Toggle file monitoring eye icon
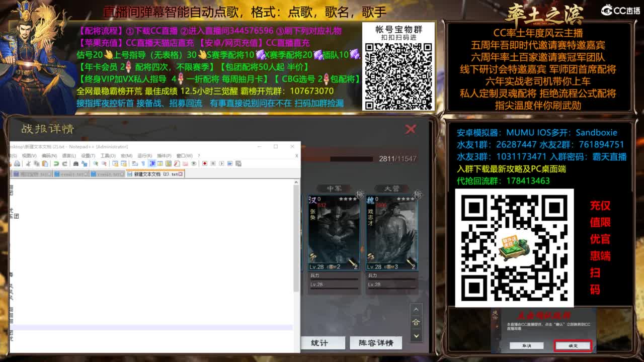Image resolution: width=644 pixels, height=362 pixels. point(194,163)
